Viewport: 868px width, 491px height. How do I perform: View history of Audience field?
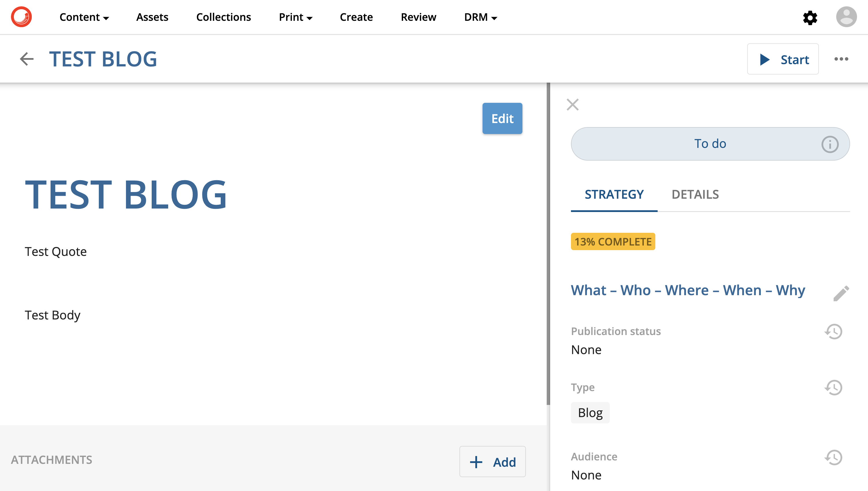[833, 457]
